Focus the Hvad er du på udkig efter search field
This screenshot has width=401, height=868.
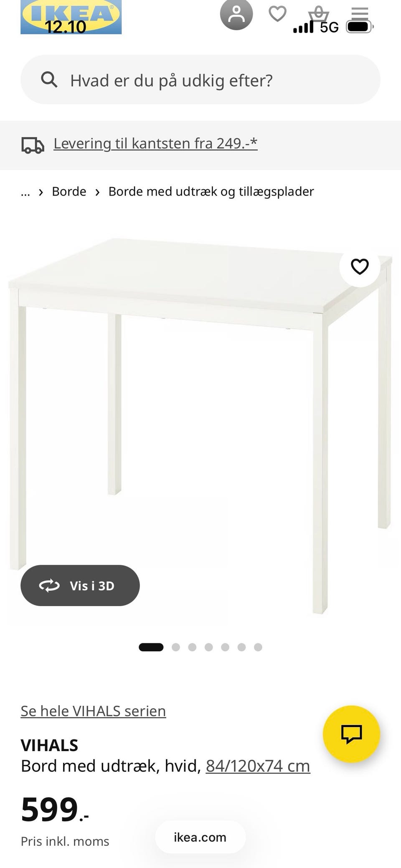[x=200, y=79]
